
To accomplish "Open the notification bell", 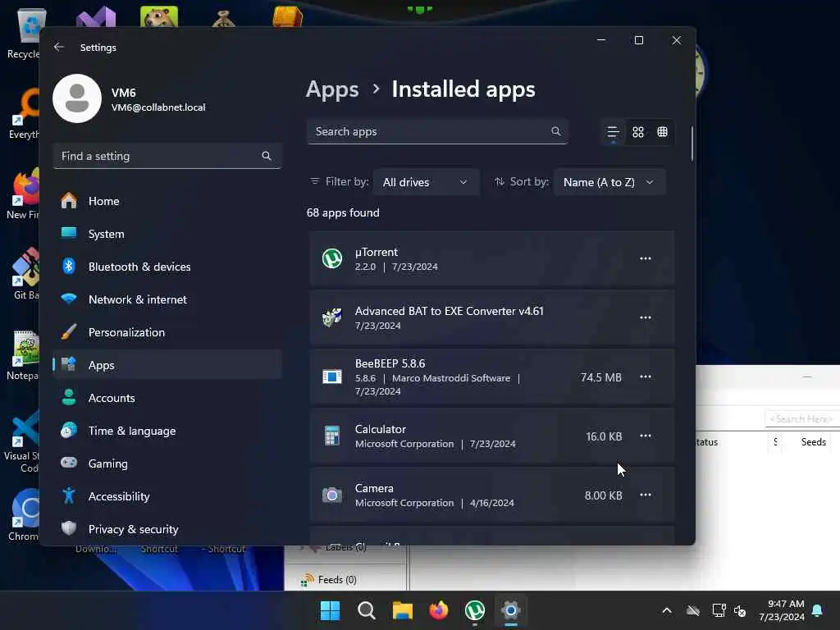I will click(x=817, y=610).
